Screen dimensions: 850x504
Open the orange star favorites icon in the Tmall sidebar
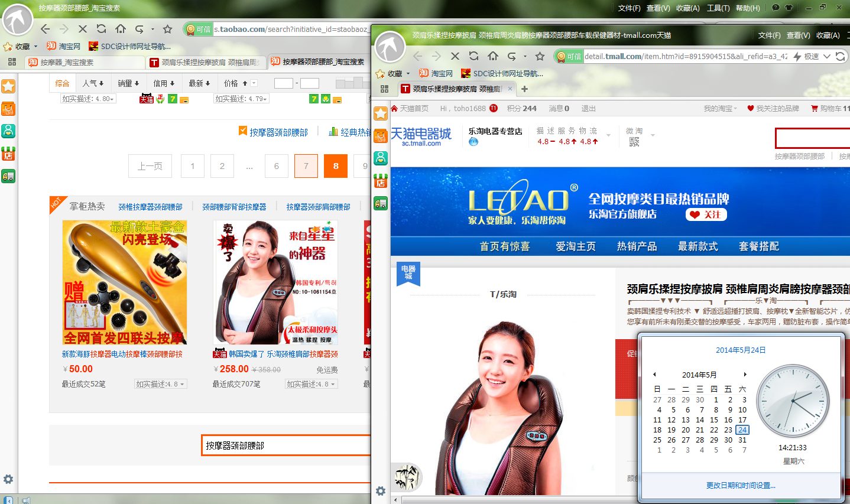pyautogui.click(x=381, y=113)
